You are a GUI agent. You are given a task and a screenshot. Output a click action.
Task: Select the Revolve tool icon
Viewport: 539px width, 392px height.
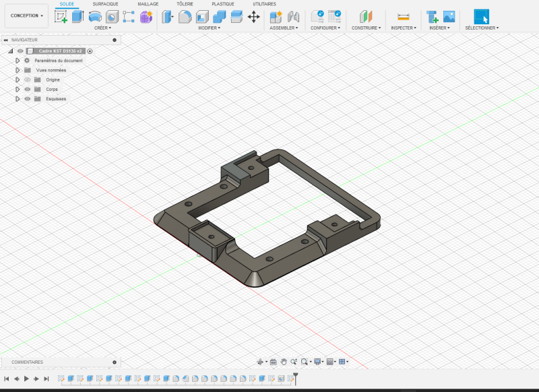tap(95, 16)
